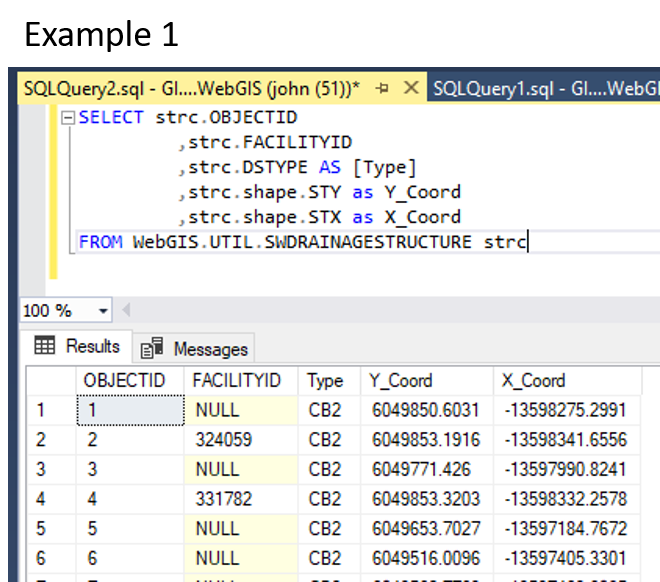Screen dimensions: 660x582
Task: Click FACILITYID cell 324059
Action: [241, 440]
